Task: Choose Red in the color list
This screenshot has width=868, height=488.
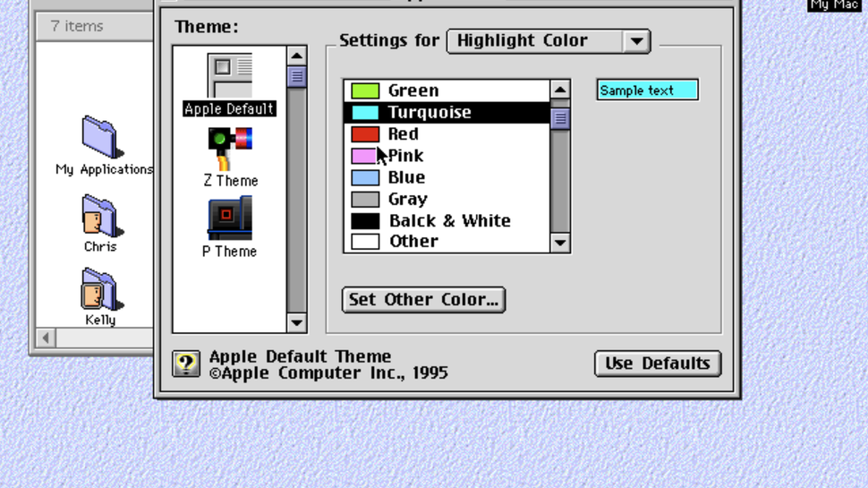Action: 403,134
